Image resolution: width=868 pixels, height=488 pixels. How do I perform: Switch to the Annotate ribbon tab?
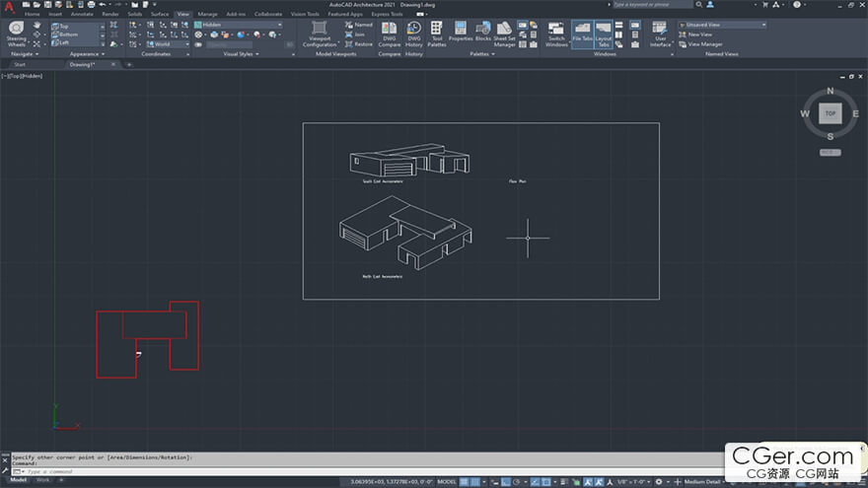[x=84, y=15]
